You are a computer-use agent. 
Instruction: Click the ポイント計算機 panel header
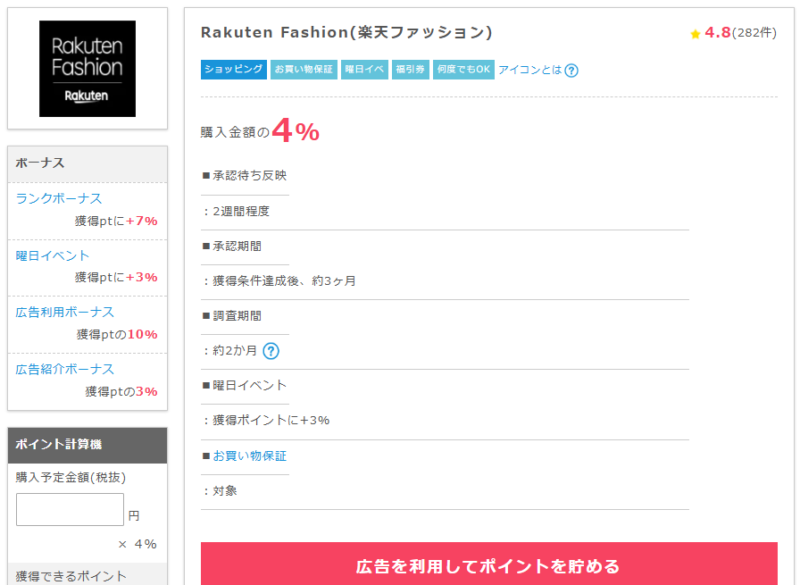[x=87, y=445]
